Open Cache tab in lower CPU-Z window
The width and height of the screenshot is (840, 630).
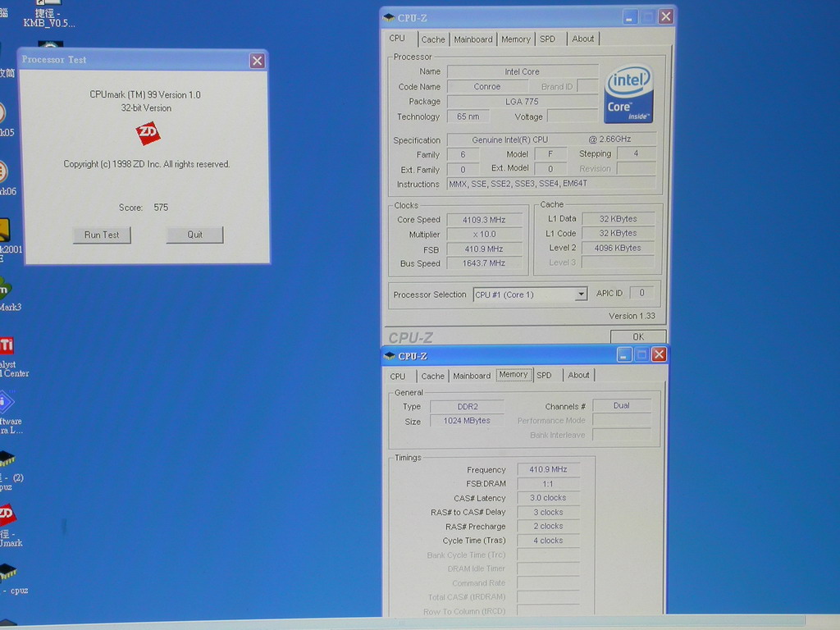coord(433,376)
